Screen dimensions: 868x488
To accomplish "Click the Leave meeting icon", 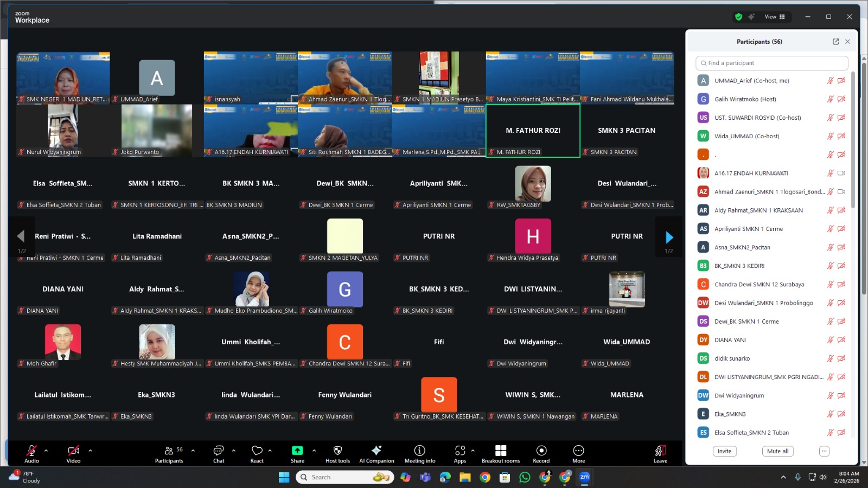I will (660, 451).
